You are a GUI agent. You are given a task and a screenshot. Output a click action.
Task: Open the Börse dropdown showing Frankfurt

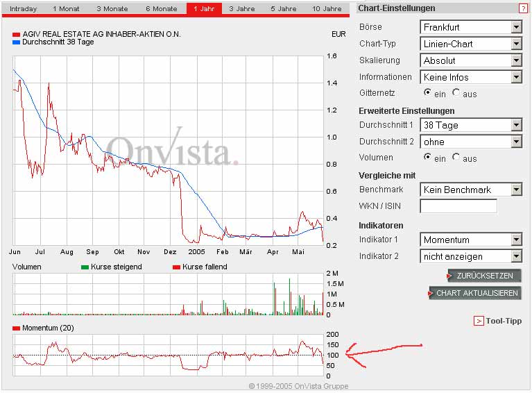pyautogui.click(x=471, y=27)
